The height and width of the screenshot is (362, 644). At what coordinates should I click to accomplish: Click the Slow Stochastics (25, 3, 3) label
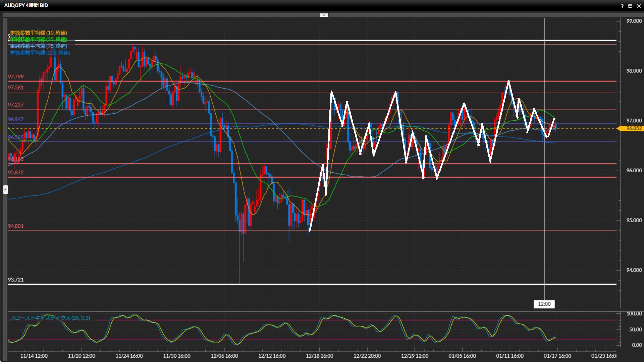[x=50, y=318]
